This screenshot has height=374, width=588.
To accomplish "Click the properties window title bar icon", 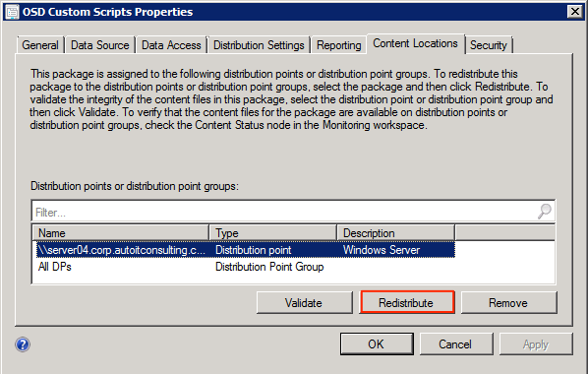I will (x=12, y=12).
